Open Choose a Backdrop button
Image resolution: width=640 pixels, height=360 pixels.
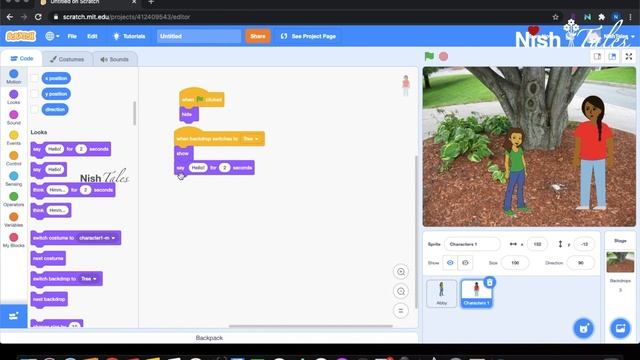(x=620, y=328)
